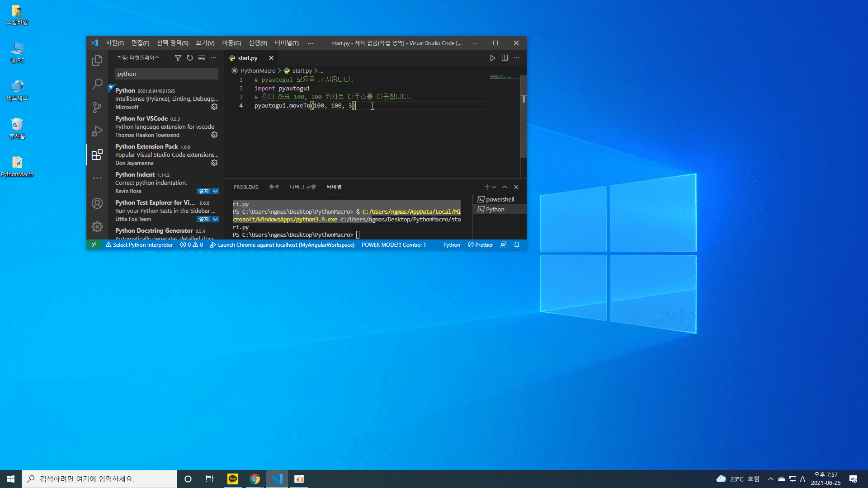
Task: Click the Run Python File play icon
Action: coord(492,58)
